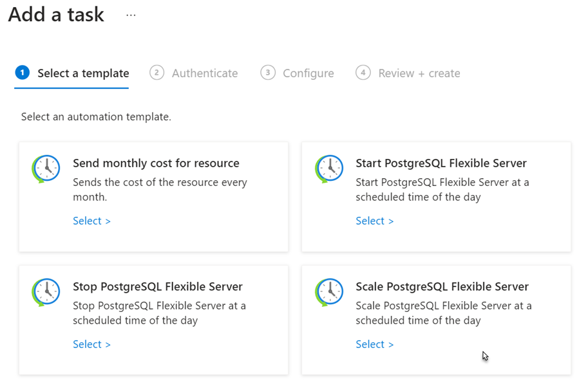Click the Start PostgreSQL Flexible Server clock icon
This screenshot has width=588, height=386.
point(328,169)
